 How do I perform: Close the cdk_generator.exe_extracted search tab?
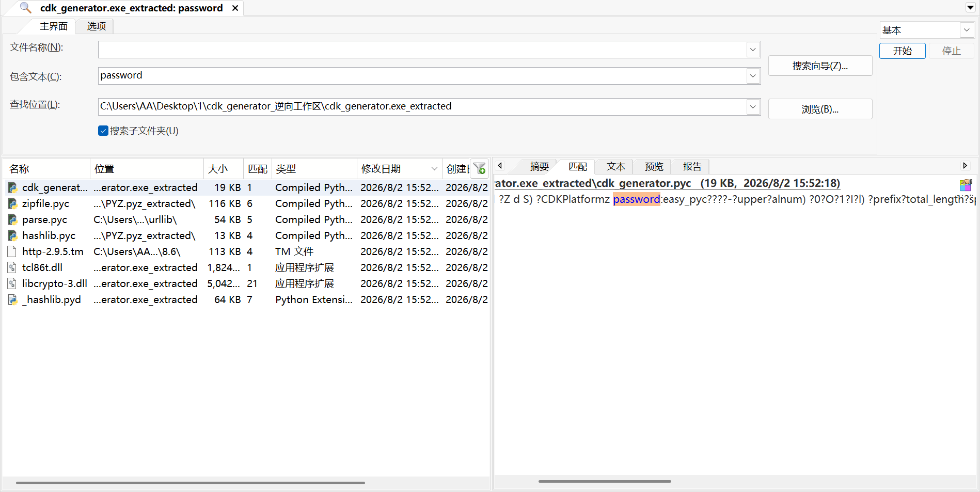click(x=235, y=8)
